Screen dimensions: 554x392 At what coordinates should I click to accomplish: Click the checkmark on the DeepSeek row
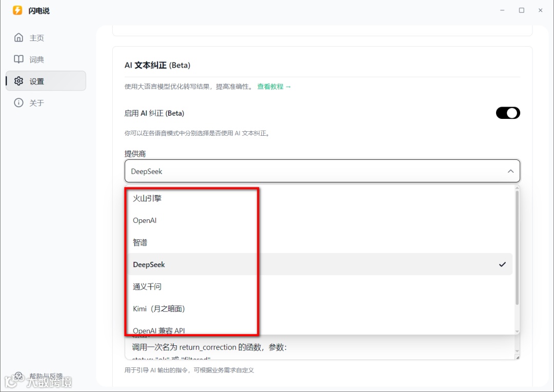[x=502, y=264]
